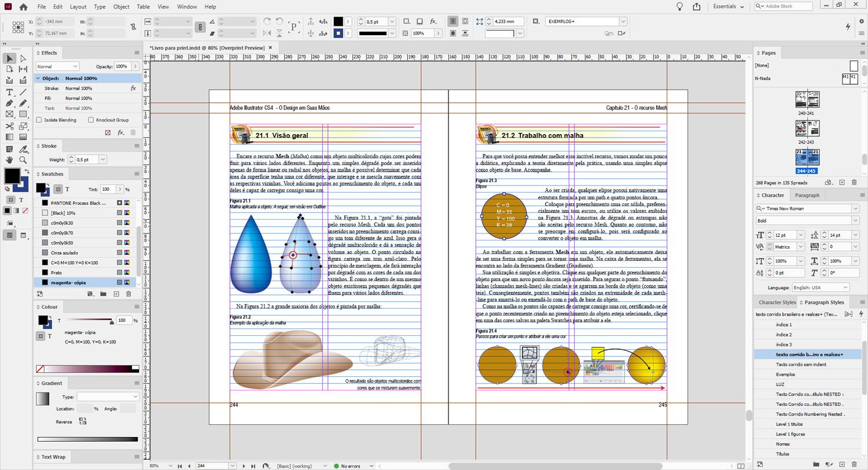868x470 pixels.
Task: Switch to Character Styles tab
Action: [777, 302]
